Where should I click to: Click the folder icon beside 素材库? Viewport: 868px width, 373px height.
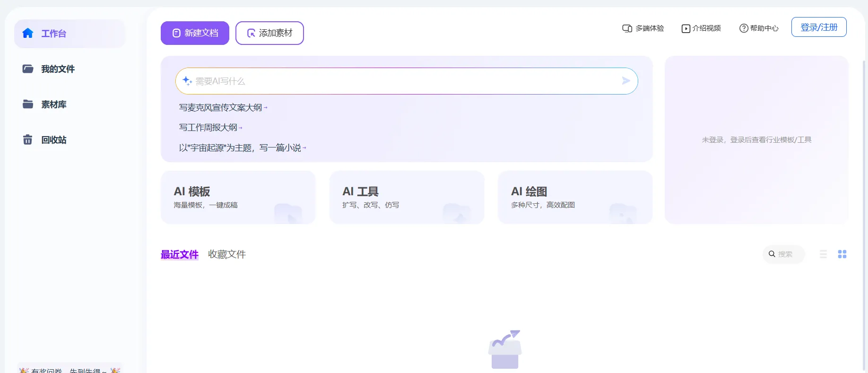[28, 104]
